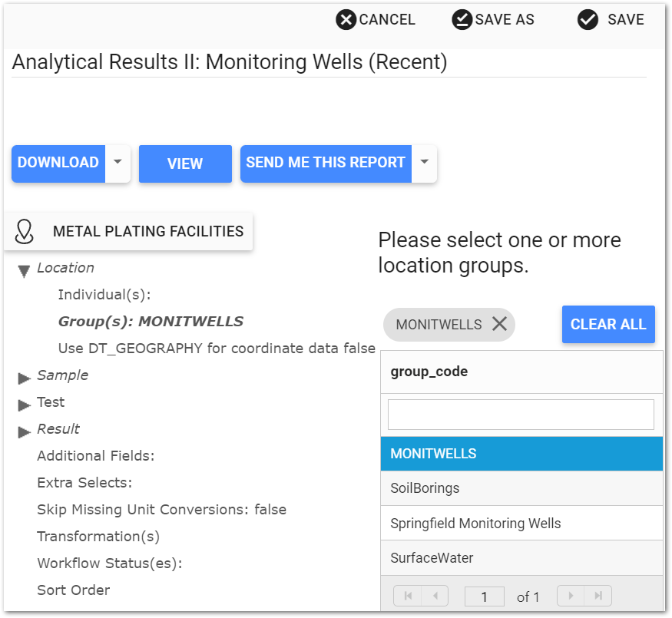Open the Send Me This Report dropdown arrow
This screenshot has width=672, height=618.
click(425, 163)
